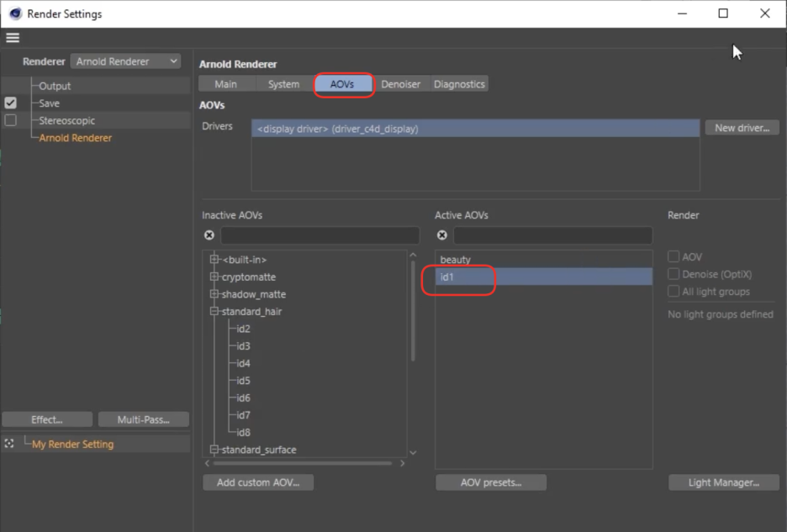Screen dimensions: 787x532
Task: Select id3 in inactive AOVs
Action: pyautogui.click(x=244, y=345)
